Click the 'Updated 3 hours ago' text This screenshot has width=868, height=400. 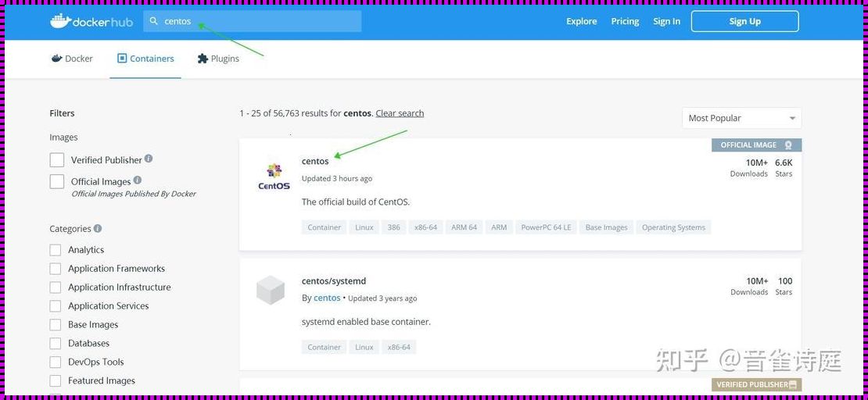pos(337,179)
